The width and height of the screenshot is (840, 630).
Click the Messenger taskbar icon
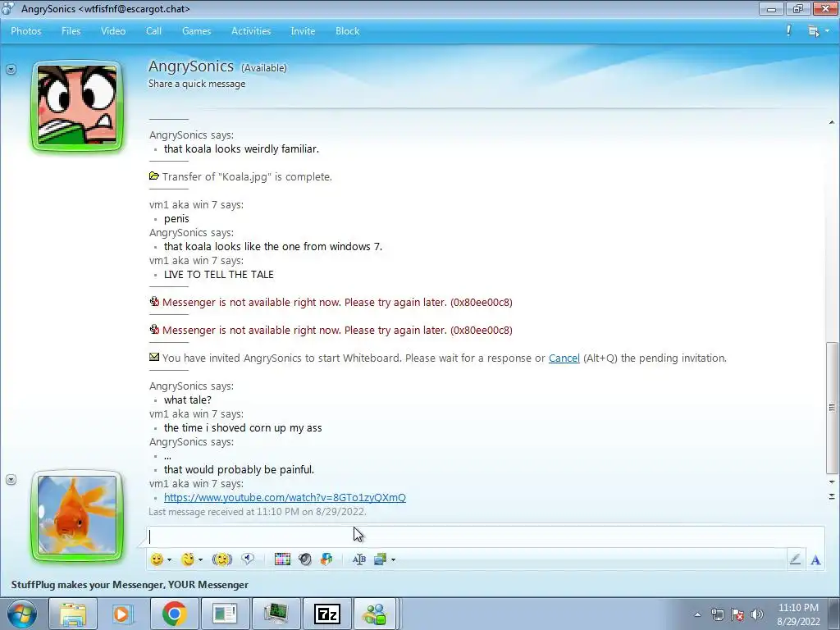[375, 614]
